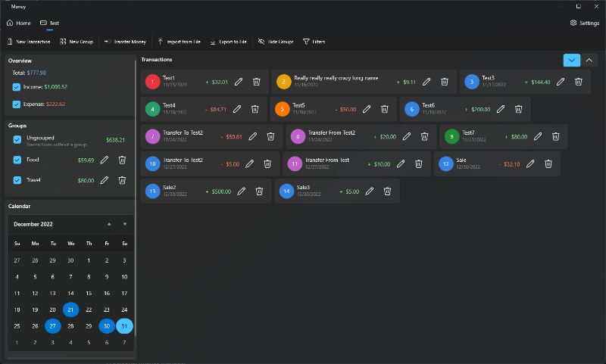
Task: Delete the Transfer From Test $10.00 transaction
Action: point(419,164)
